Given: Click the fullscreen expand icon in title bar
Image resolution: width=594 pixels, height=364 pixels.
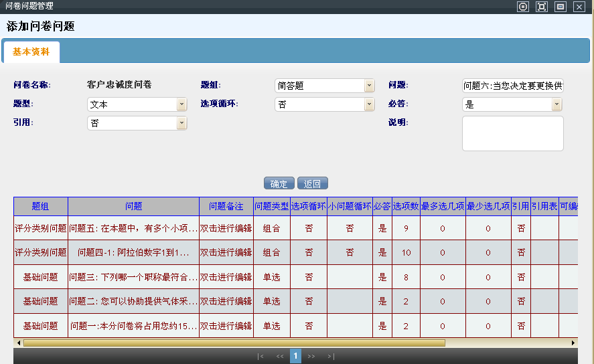Looking at the screenshot, I should pos(542,7).
